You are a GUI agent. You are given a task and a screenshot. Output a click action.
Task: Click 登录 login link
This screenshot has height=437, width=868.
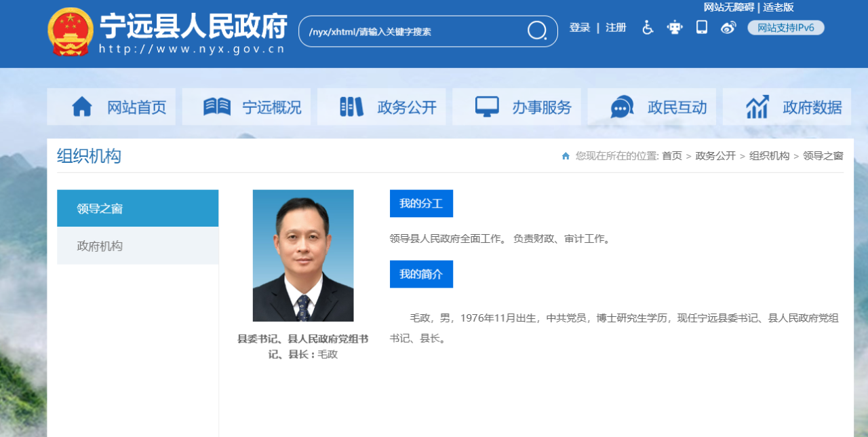(x=579, y=28)
